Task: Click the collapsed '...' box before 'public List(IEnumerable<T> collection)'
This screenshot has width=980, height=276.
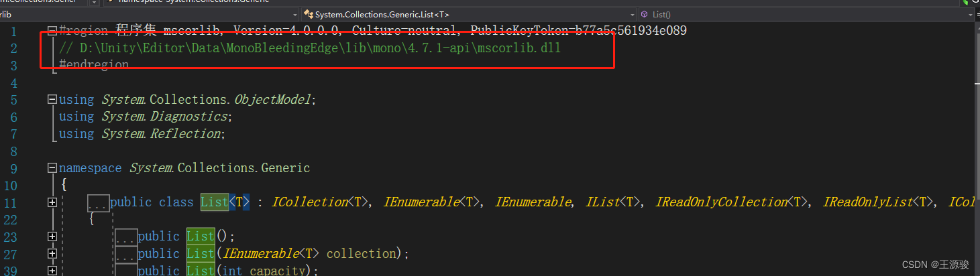Action: [x=126, y=254]
